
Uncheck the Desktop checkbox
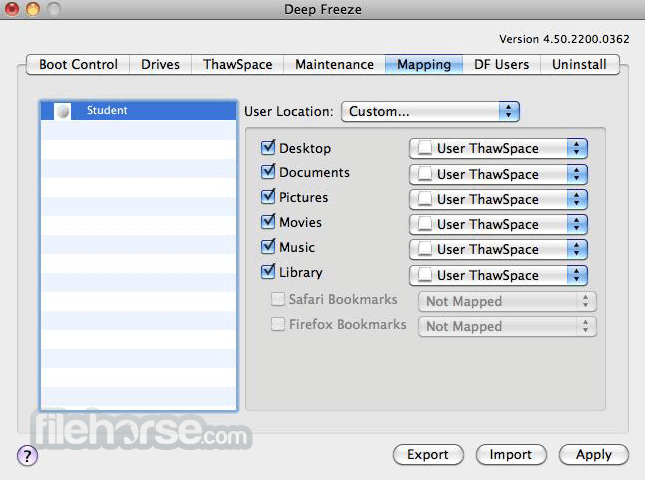pyautogui.click(x=268, y=147)
